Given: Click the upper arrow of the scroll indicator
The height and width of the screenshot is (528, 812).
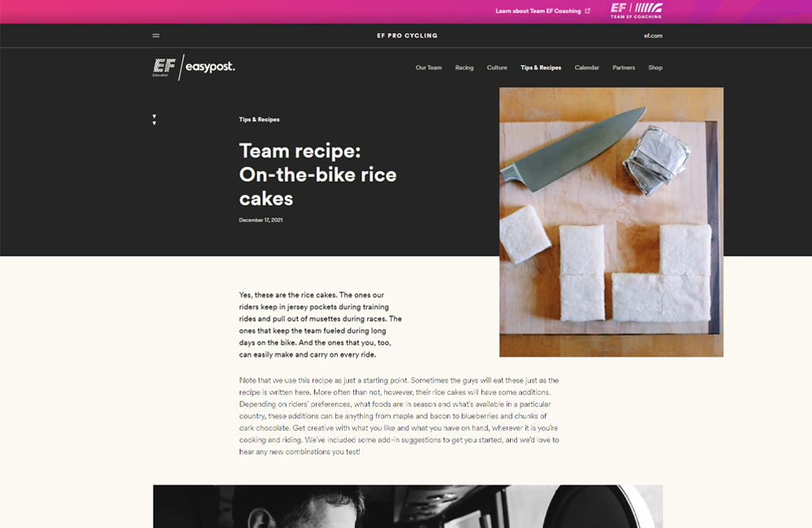Looking at the screenshot, I should [154, 117].
